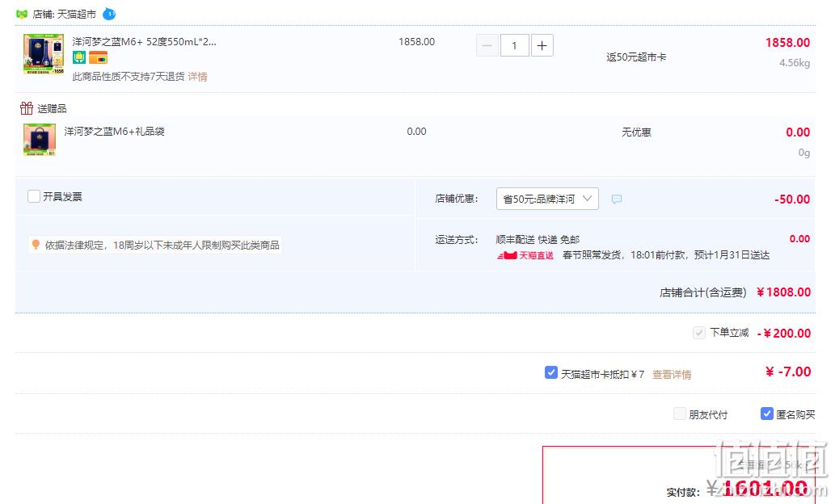
Task: Click the red product subtotal 1858.00
Action: [x=787, y=43]
